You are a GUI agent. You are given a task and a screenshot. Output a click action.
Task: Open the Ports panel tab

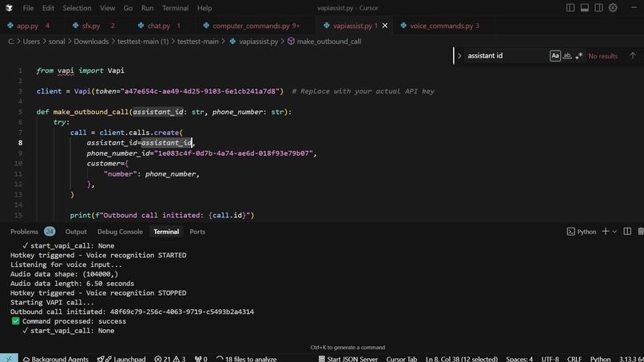click(x=197, y=232)
